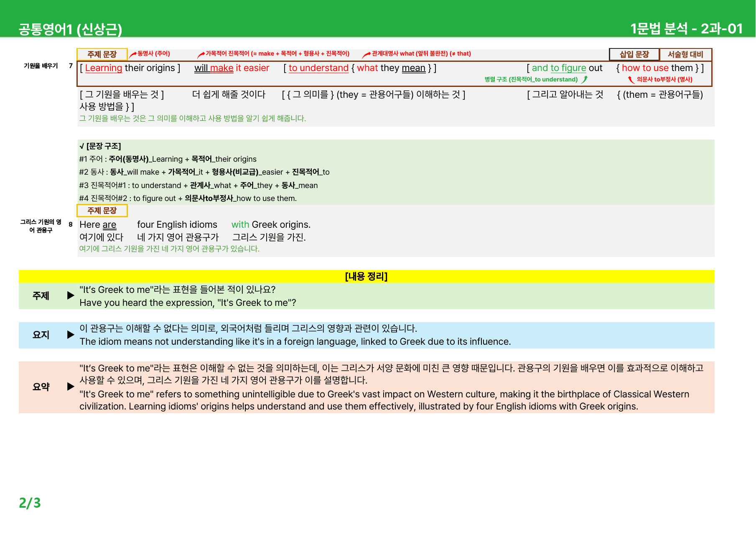756x534 pixels.
Task: Select the 삽입 문장 label box
Action: click(634, 54)
